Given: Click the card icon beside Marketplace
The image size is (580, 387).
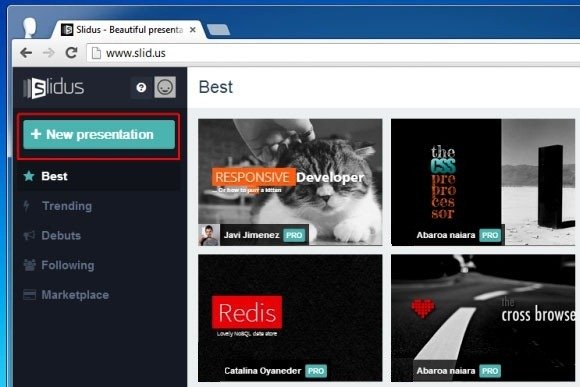Looking at the screenshot, I should click(30, 295).
